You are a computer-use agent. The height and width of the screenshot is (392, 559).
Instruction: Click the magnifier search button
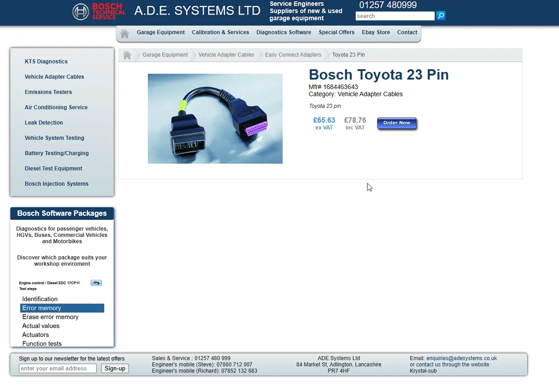[x=441, y=16]
